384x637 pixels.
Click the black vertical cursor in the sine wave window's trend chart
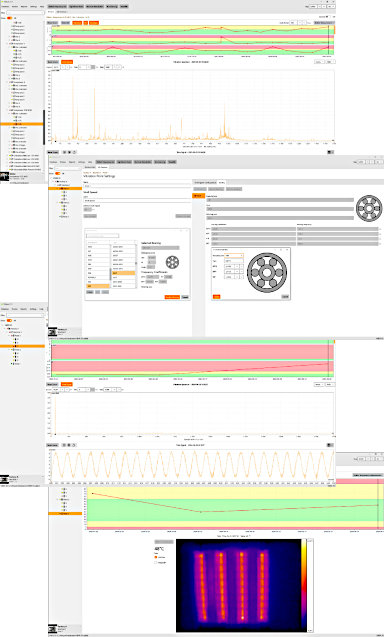(x=328, y=358)
